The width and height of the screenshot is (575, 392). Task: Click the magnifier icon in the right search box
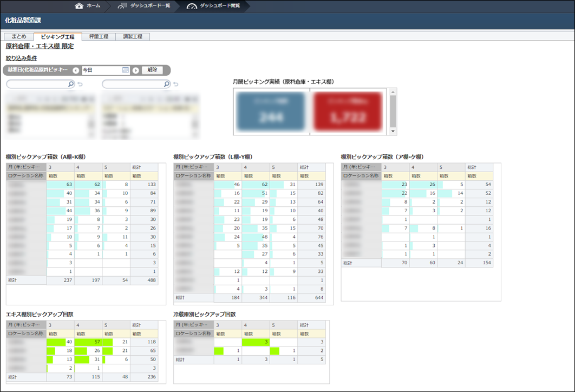coord(166,84)
